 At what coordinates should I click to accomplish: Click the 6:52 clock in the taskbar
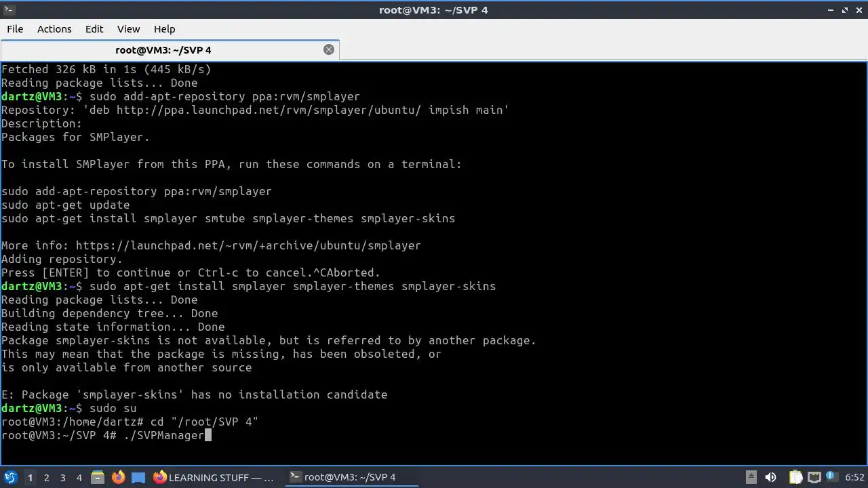click(854, 478)
